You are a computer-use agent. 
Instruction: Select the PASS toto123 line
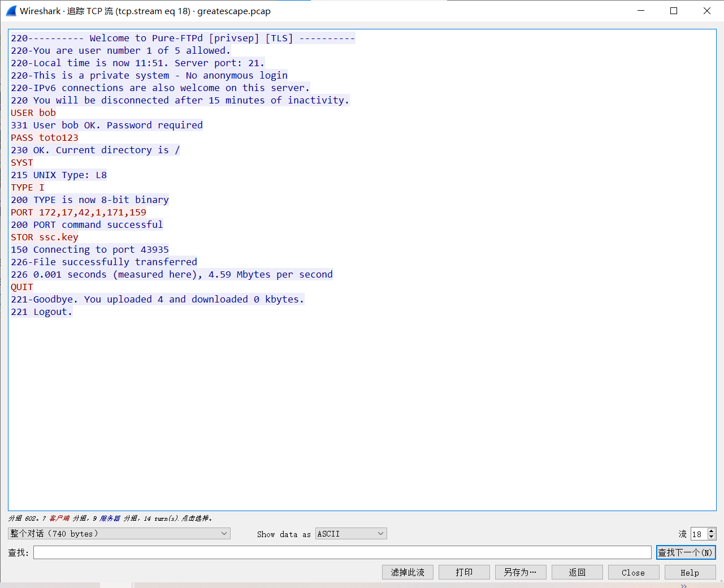click(45, 138)
